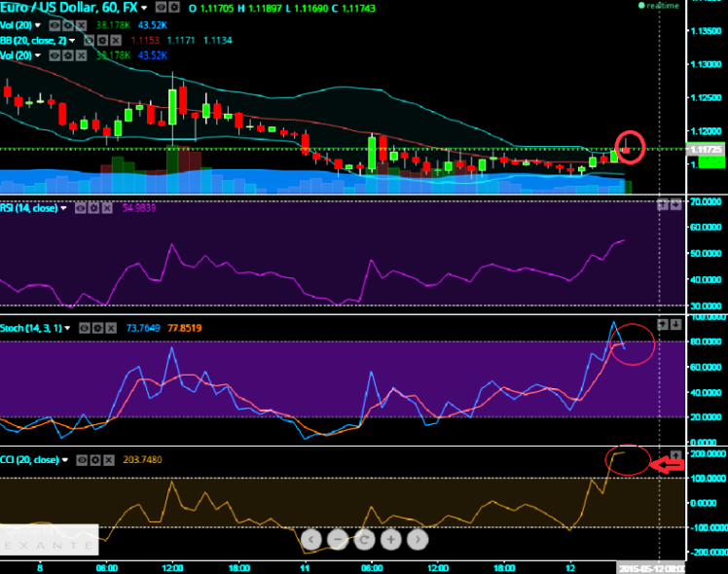Click the BB value 1.1153
The width and height of the screenshot is (728, 574).
pos(145,40)
